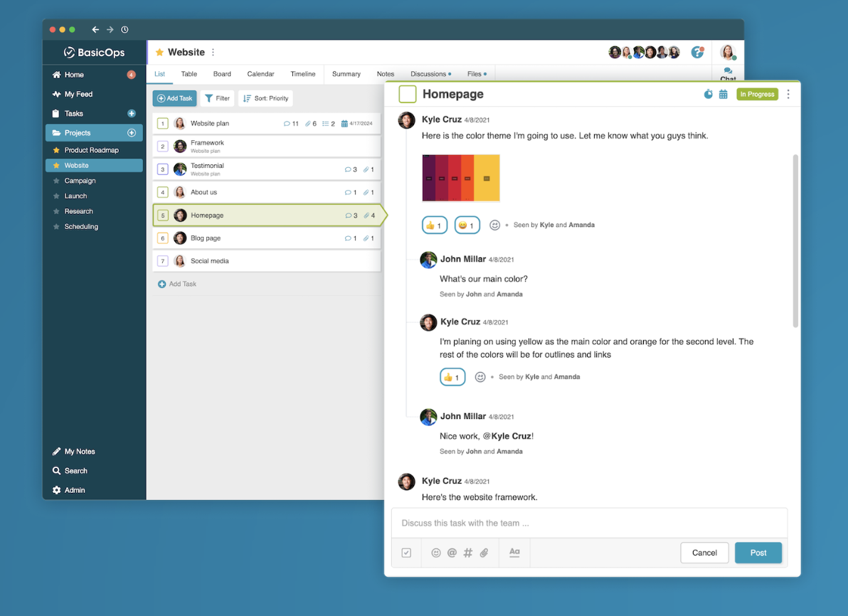Mark the Homepage task complete via its checkbox
The width and height of the screenshot is (848, 616).
tap(407, 93)
